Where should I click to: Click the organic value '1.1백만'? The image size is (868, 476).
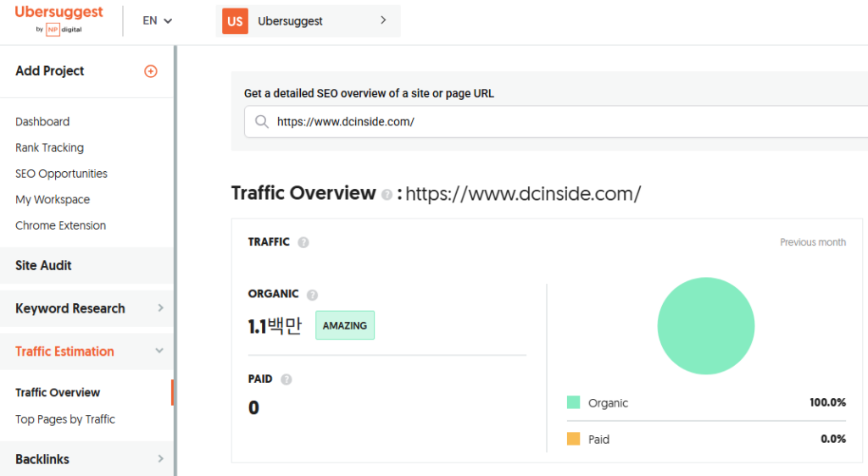275,325
